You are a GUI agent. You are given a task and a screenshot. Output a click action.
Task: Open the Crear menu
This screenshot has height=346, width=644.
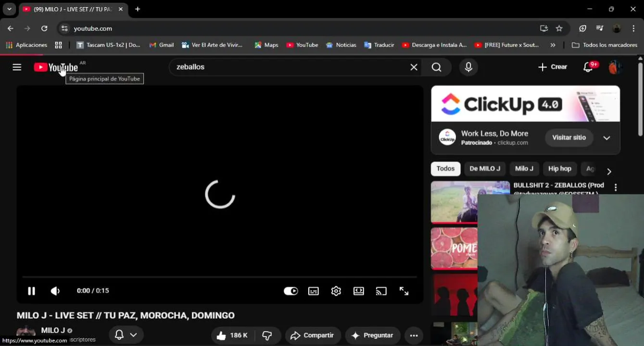552,67
